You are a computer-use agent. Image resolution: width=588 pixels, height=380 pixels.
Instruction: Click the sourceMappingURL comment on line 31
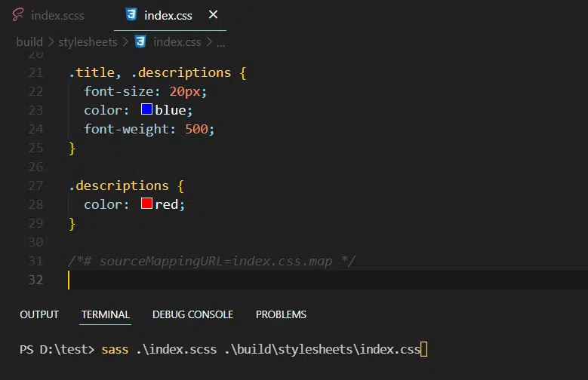click(211, 261)
